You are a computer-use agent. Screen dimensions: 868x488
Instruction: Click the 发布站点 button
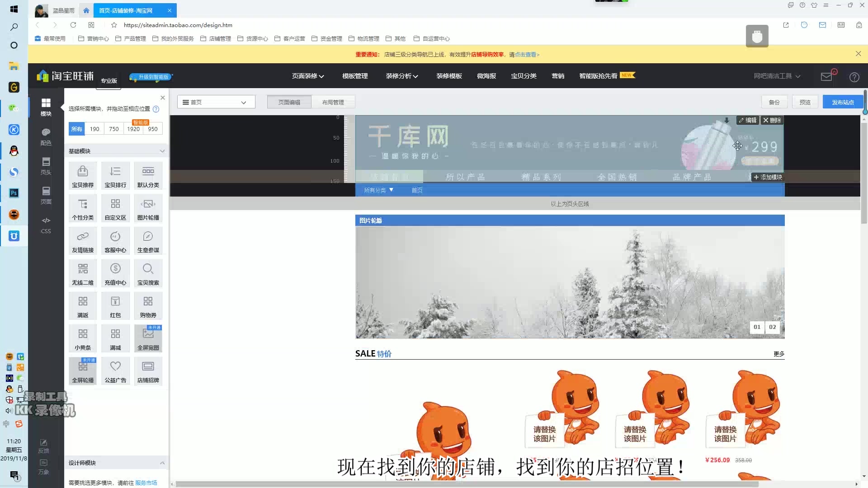843,102
